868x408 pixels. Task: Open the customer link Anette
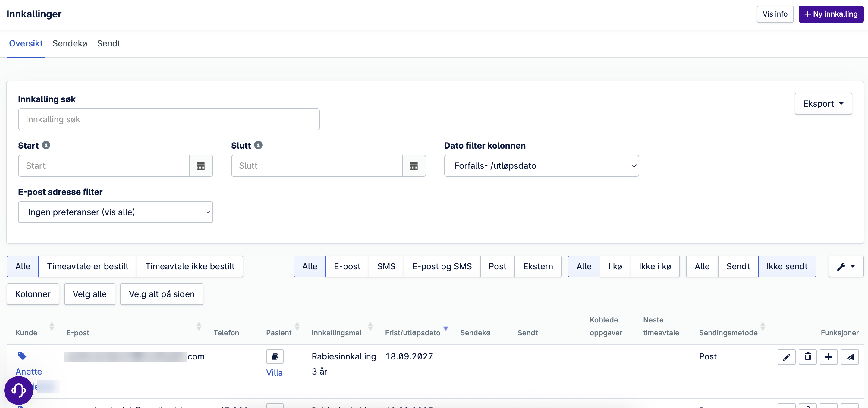pyautogui.click(x=29, y=372)
